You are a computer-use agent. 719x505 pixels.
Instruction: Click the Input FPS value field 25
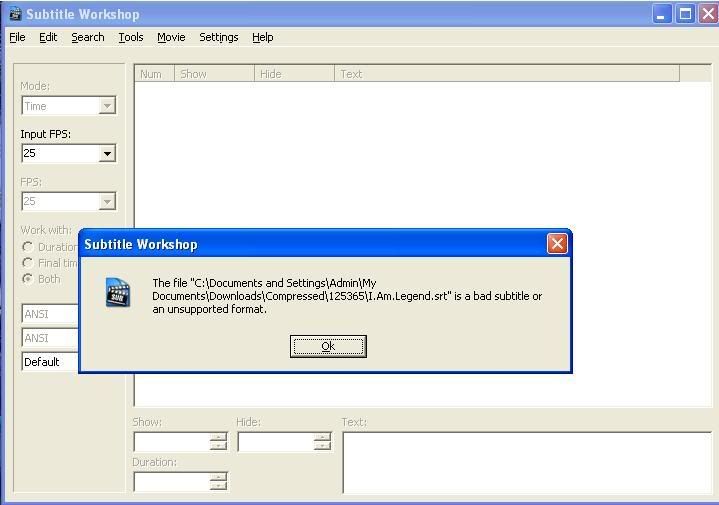click(60, 153)
